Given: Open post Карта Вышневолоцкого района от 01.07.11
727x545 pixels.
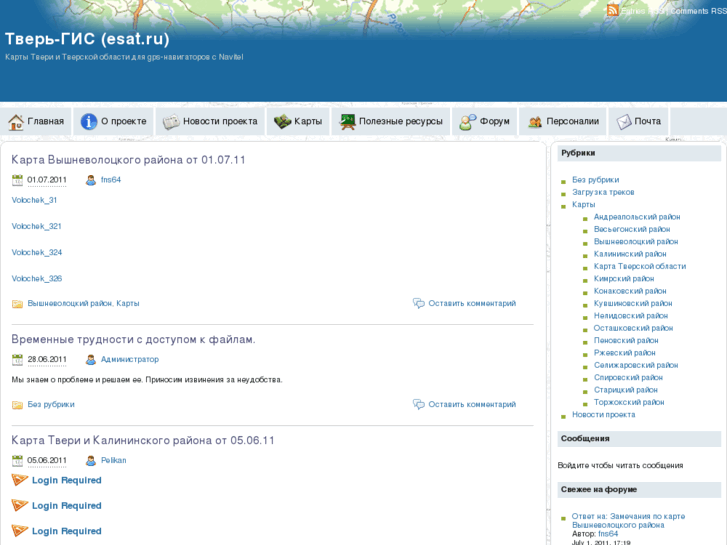Looking at the screenshot, I should 128,160.
